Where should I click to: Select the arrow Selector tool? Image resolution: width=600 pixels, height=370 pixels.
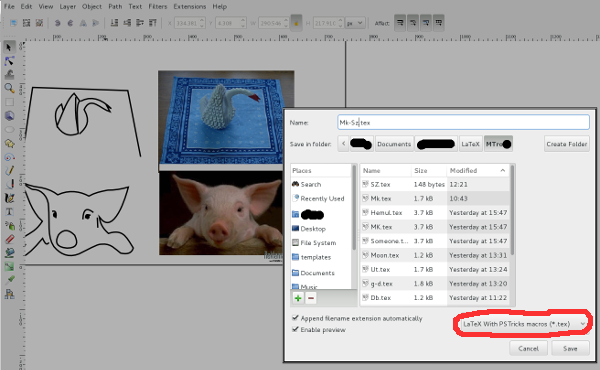9,47
